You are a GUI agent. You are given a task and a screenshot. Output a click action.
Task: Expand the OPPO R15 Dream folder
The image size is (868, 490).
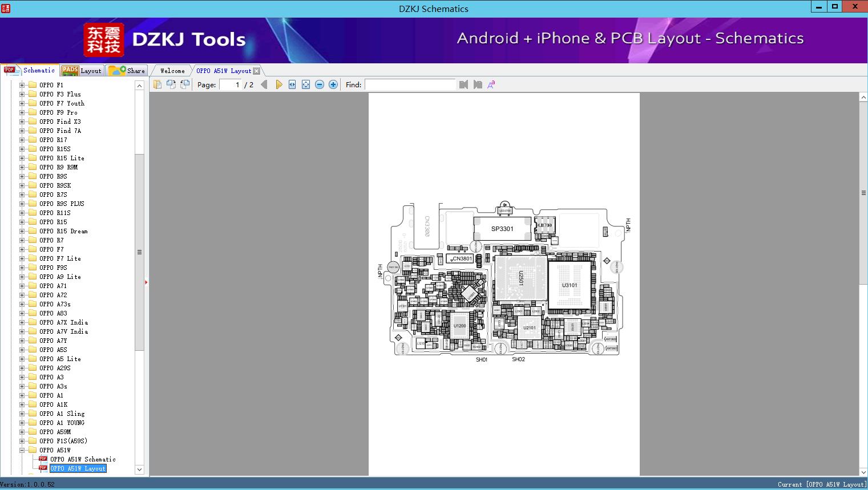click(x=22, y=231)
